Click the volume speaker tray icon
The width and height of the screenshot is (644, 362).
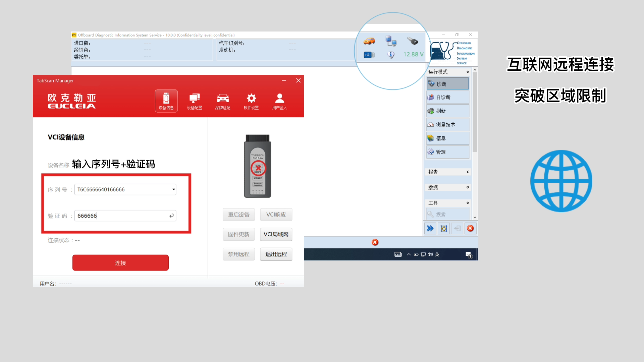(x=430, y=254)
